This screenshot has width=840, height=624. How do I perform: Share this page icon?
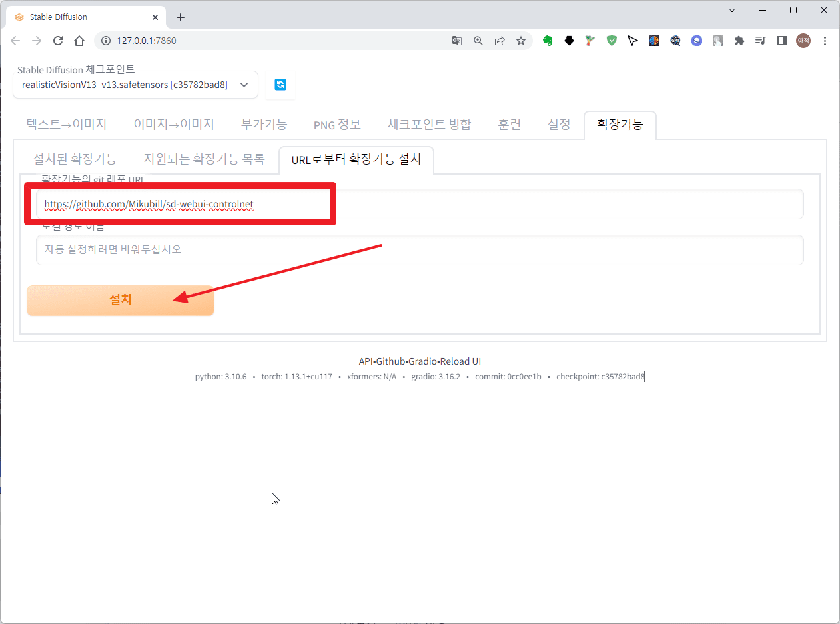[x=500, y=41]
